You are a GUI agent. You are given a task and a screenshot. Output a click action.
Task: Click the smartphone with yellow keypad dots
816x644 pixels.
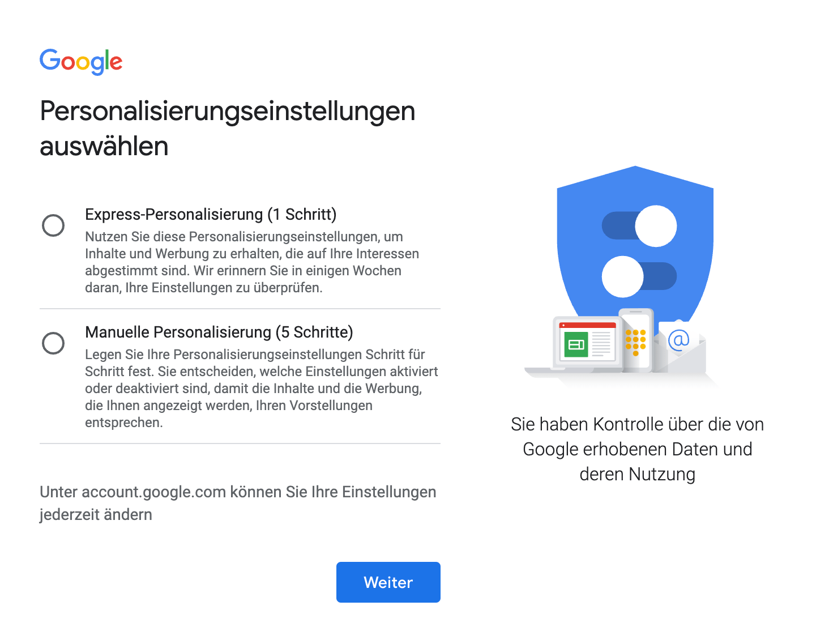tap(636, 340)
